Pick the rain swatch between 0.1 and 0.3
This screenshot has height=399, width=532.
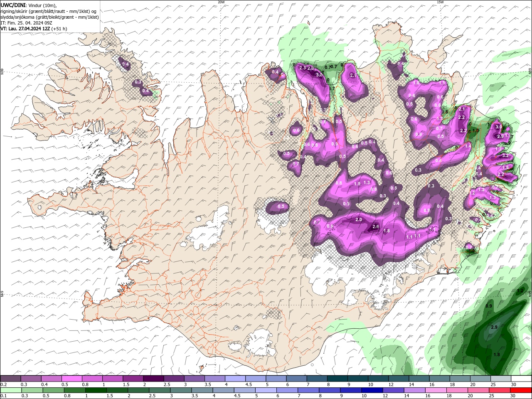(x=10, y=390)
